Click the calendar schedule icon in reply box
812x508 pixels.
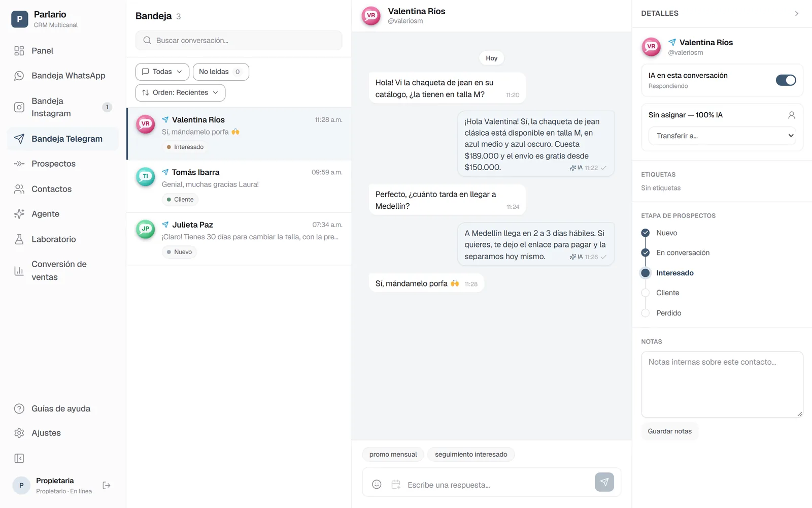pyautogui.click(x=396, y=485)
